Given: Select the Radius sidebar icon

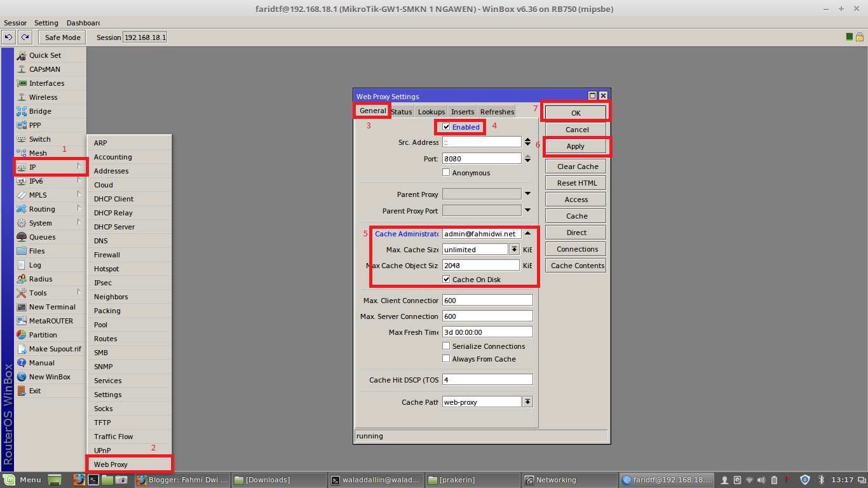Looking at the screenshot, I should pyautogui.click(x=22, y=279).
